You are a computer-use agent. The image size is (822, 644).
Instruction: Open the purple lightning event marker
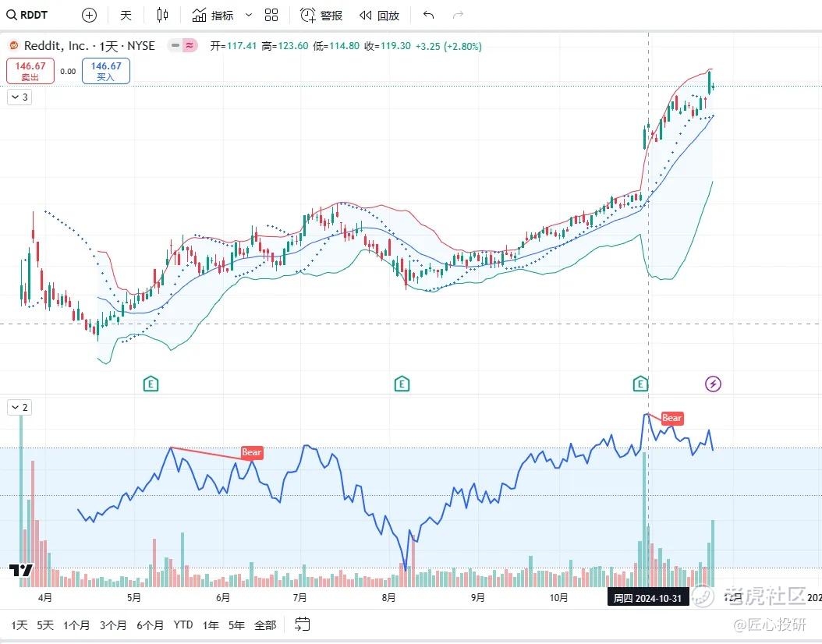coord(713,384)
